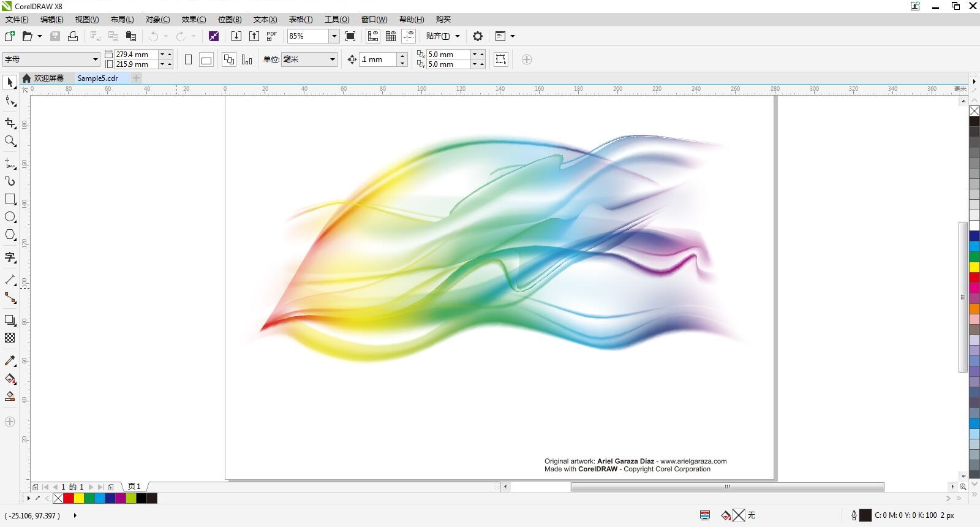Screen dimensions: 980x527
Task: Select the Crop tool
Action: (10, 123)
